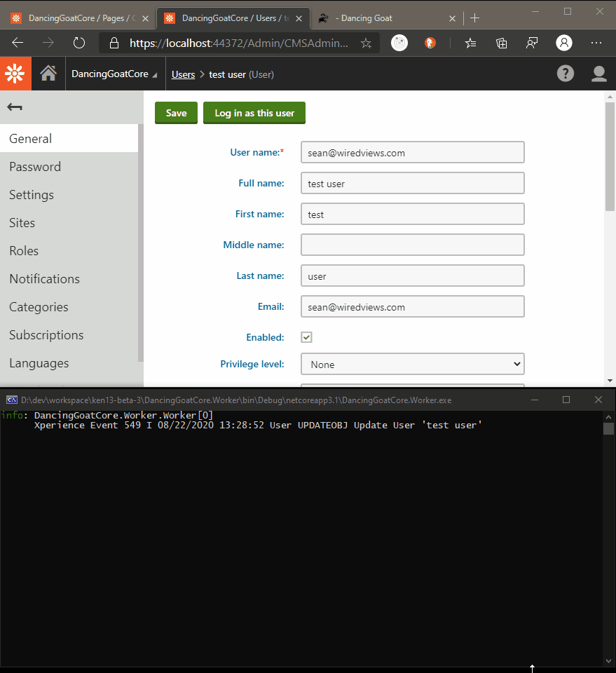Image resolution: width=616 pixels, height=673 pixels.
Task: Click the console window scrollbar thumb
Action: click(608, 429)
